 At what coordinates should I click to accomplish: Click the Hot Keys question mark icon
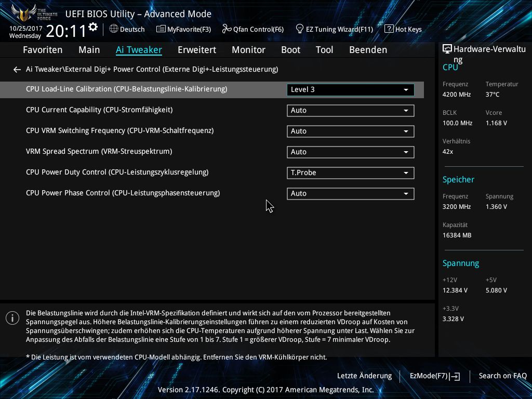click(x=389, y=29)
